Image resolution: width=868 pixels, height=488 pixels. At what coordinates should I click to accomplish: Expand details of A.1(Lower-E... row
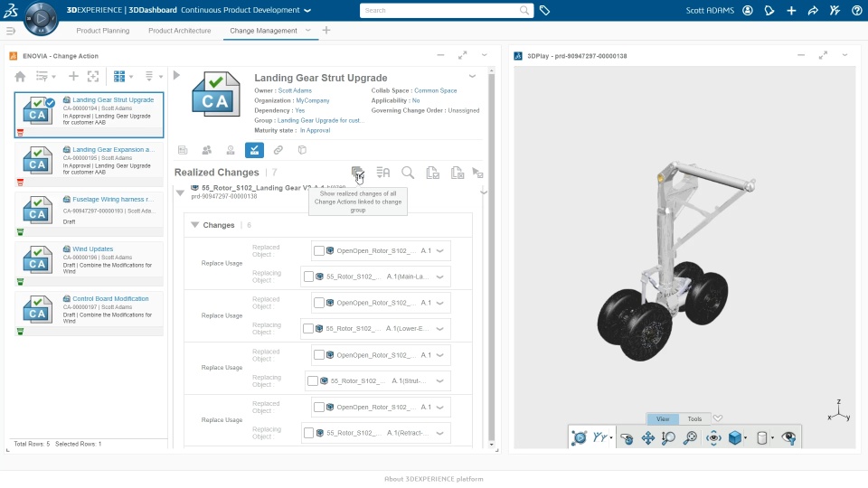pos(440,329)
